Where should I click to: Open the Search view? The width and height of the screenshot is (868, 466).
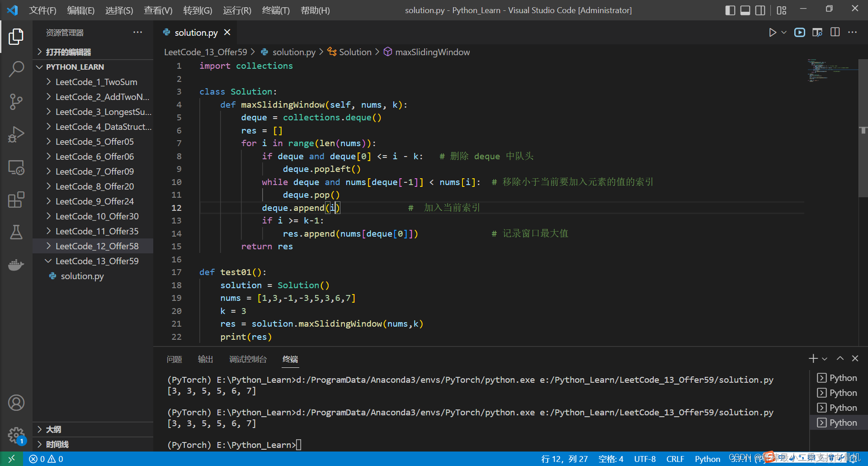pos(16,69)
